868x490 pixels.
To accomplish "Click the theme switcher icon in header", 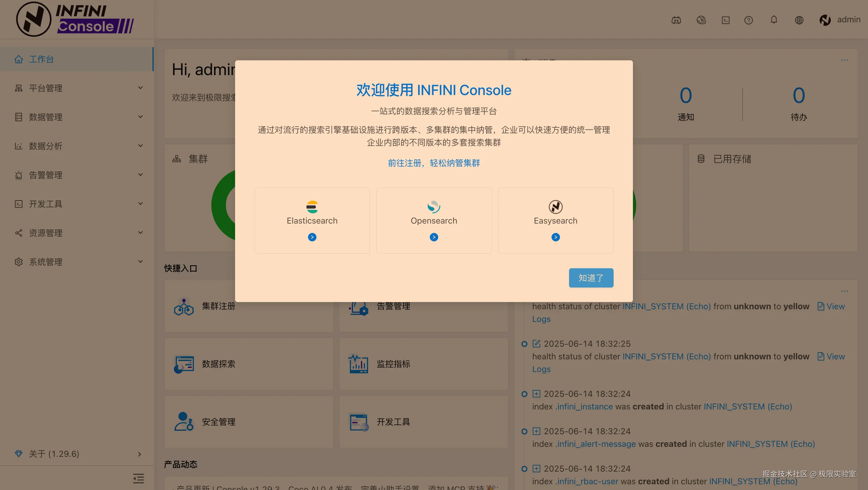I will pyautogui.click(x=701, y=20).
